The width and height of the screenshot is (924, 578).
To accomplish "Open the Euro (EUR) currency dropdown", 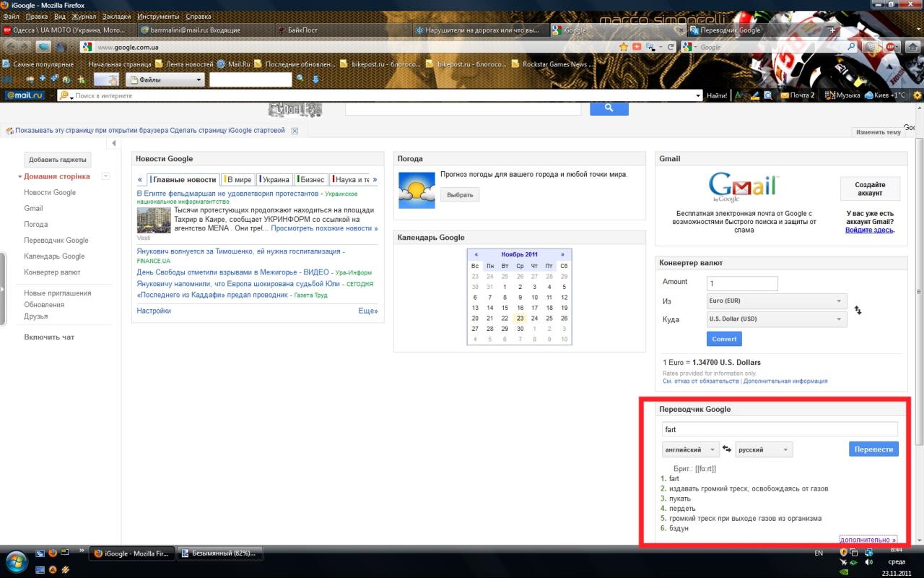I will coord(776,301).
